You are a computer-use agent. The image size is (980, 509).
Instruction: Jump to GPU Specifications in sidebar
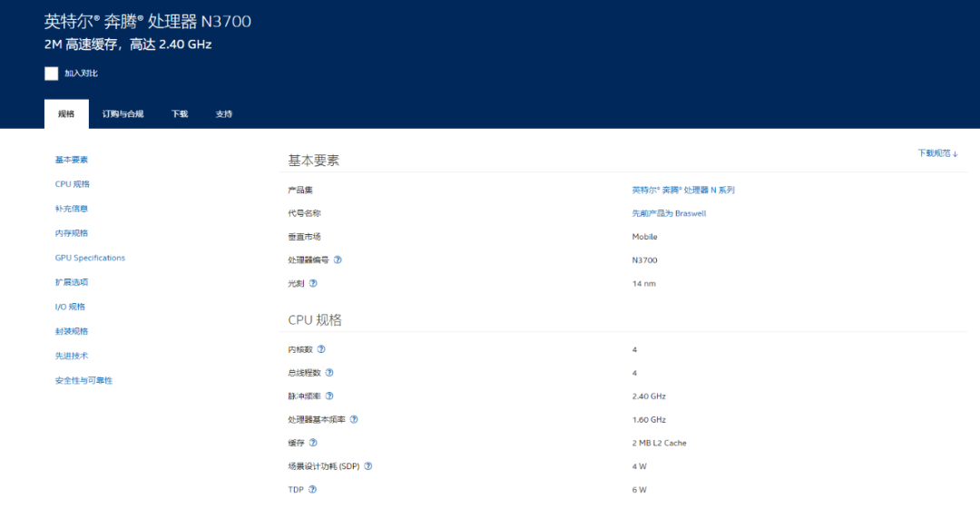(90, 258)
